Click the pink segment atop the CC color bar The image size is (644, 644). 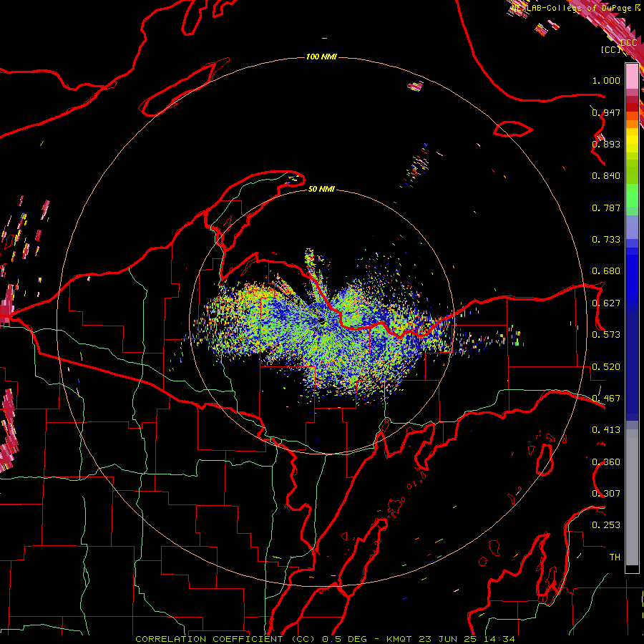(x=632, y=77)
